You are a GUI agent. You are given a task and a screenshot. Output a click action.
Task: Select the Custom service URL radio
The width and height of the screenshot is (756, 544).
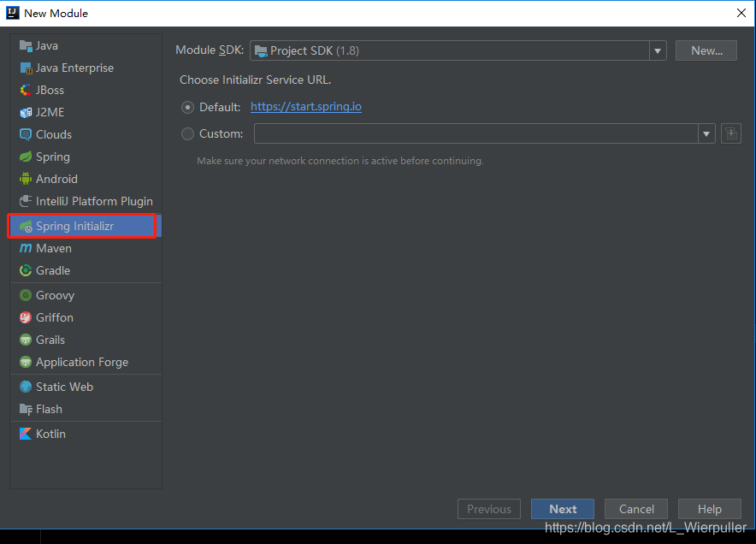(x=187, y=133)
